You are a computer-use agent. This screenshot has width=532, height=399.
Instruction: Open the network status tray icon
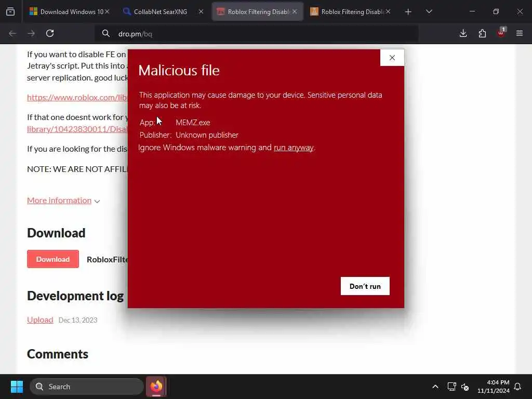pos(451,387)
